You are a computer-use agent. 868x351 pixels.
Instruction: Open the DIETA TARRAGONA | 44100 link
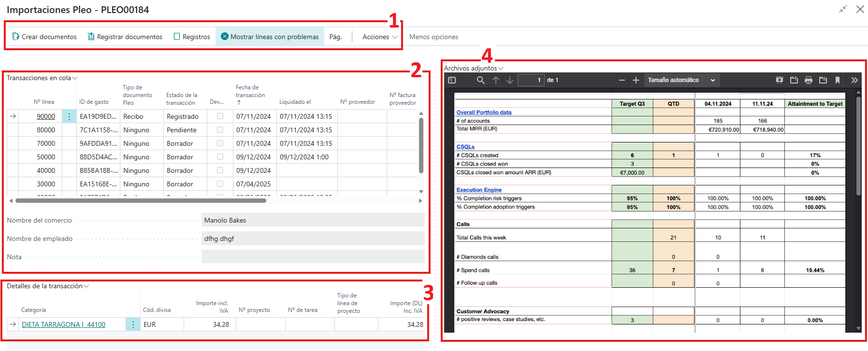coord(63,324)
